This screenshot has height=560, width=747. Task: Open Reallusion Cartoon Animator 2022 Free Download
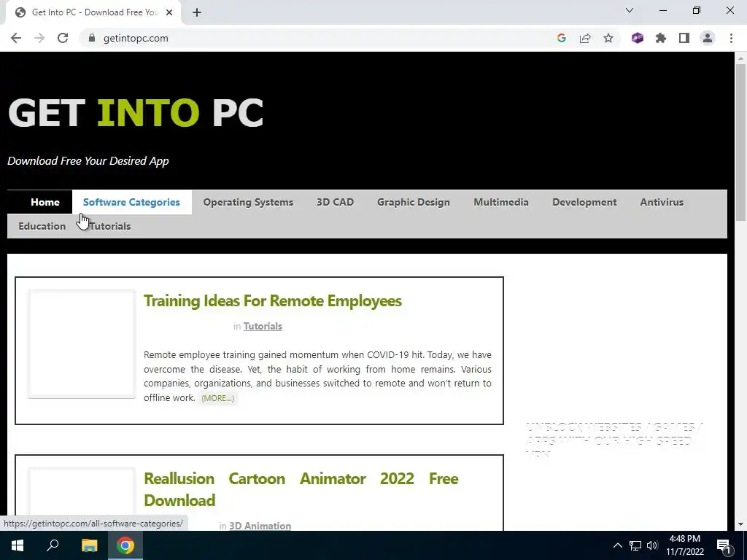(x=301, y=489)
